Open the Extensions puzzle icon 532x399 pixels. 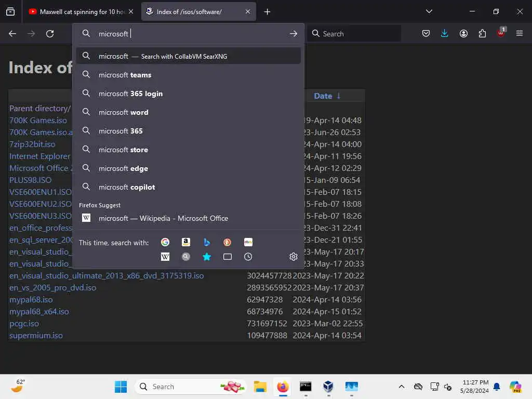(482, 34)
